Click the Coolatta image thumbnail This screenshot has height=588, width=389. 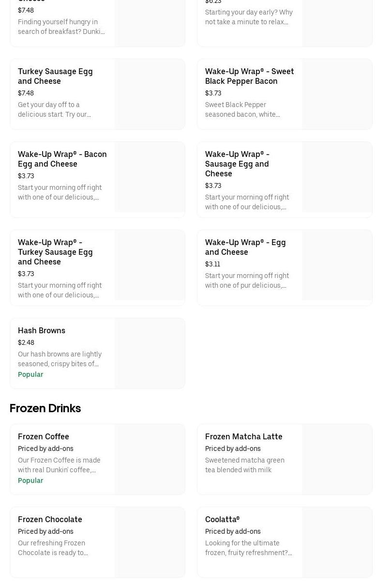tap(337, 542)
